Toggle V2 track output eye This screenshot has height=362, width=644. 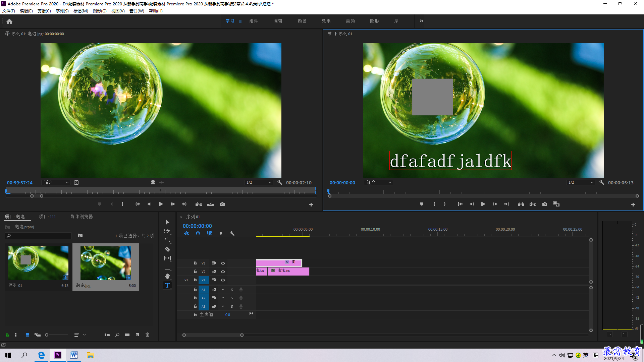[x=223, y=272]
